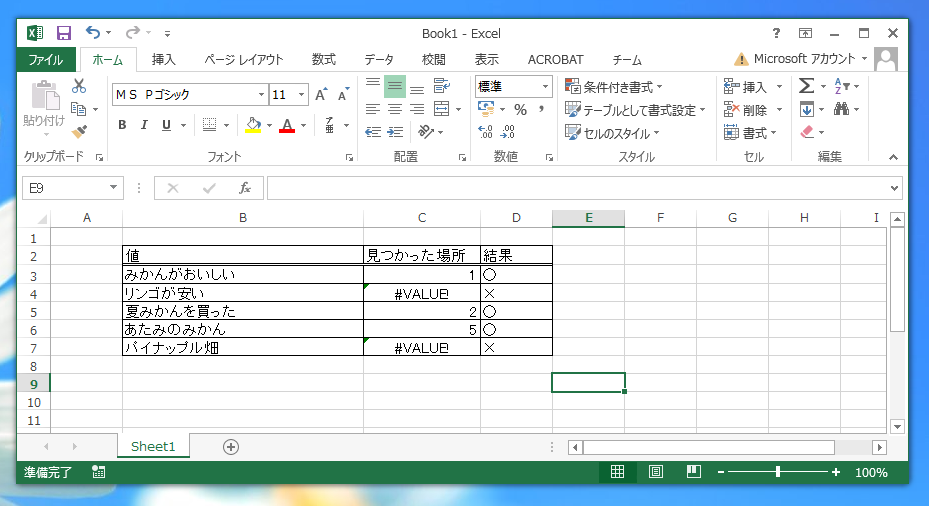
Task: Click the Wrap Text icon
Action: pyautogui.click(x=441, y=87)
